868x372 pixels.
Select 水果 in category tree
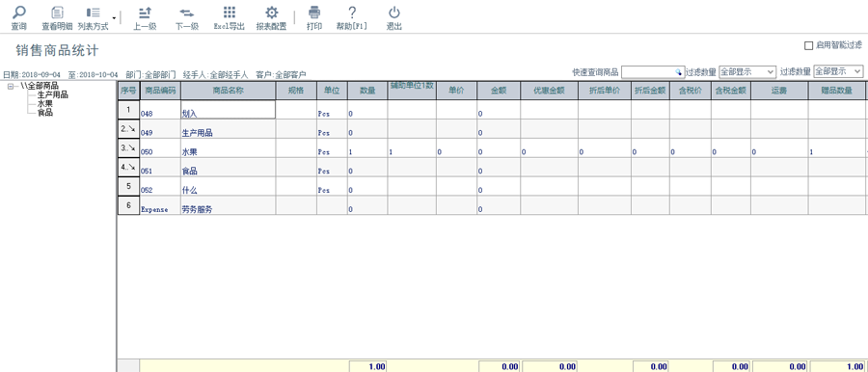click(x=44, y=103)
